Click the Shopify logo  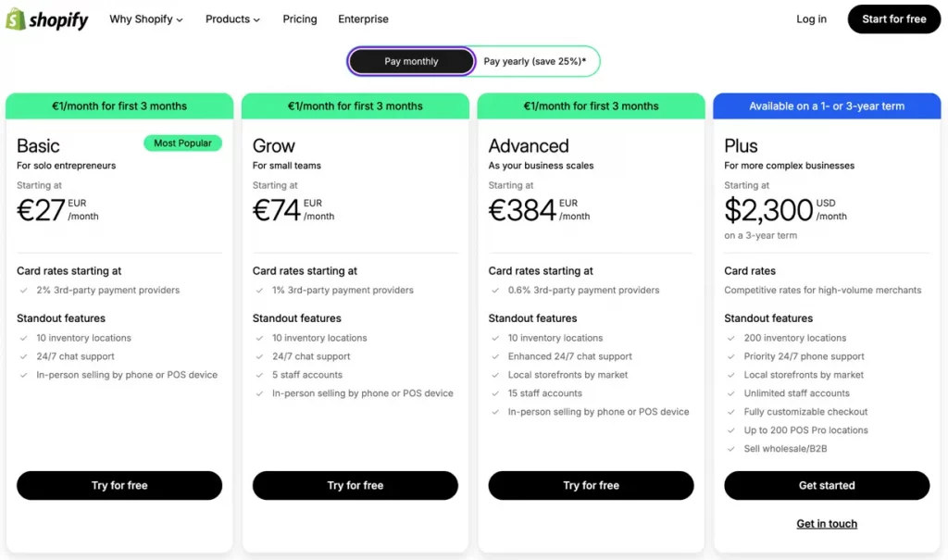pos(47,19)
